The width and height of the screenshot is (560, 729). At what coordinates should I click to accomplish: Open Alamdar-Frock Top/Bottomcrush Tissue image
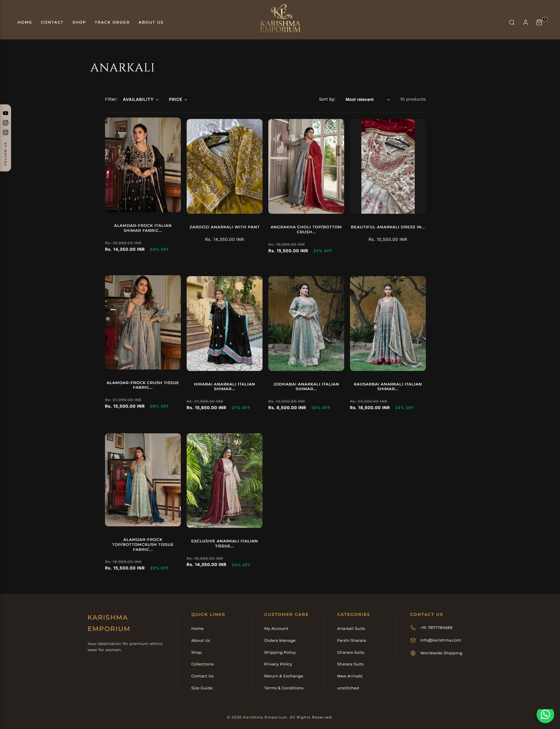click(x=143, y=480)
